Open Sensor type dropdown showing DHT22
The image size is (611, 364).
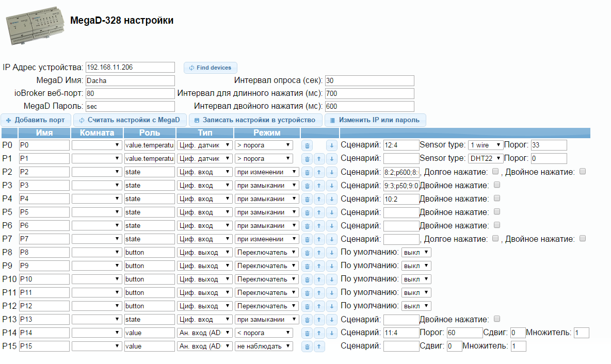[x=486, y=158]
